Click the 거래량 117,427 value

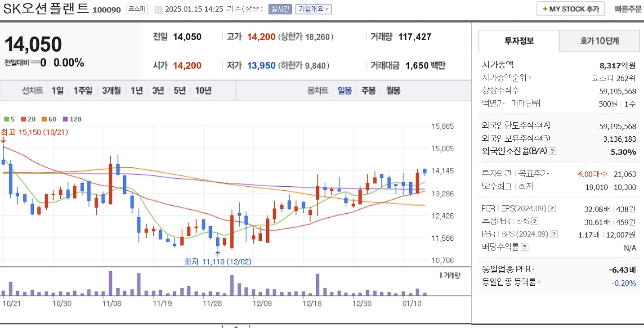tap(415, 37)
